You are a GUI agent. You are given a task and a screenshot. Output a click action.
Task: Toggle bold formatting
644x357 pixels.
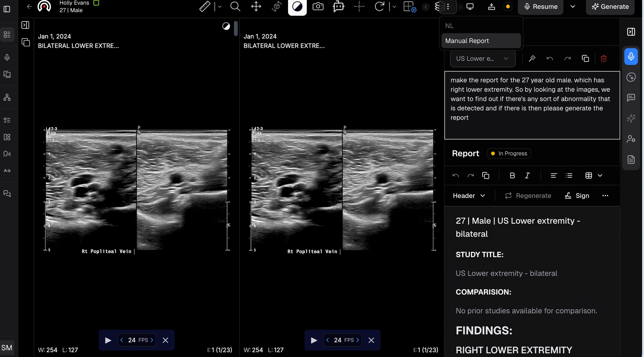[512, 175]
